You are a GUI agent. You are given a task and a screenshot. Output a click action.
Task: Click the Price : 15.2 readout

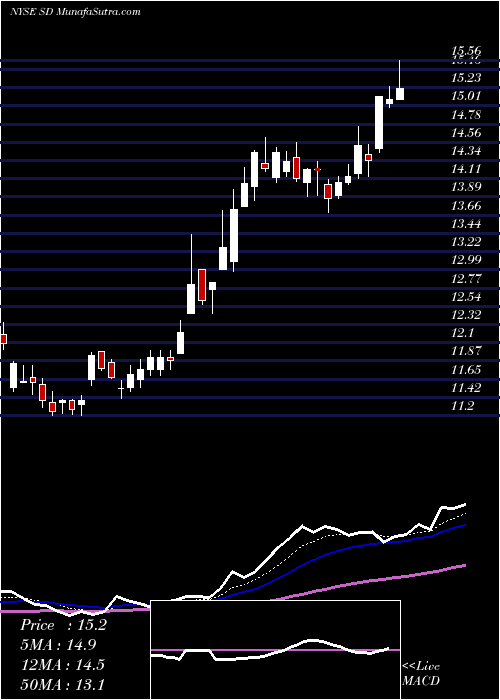pos(63,626)
